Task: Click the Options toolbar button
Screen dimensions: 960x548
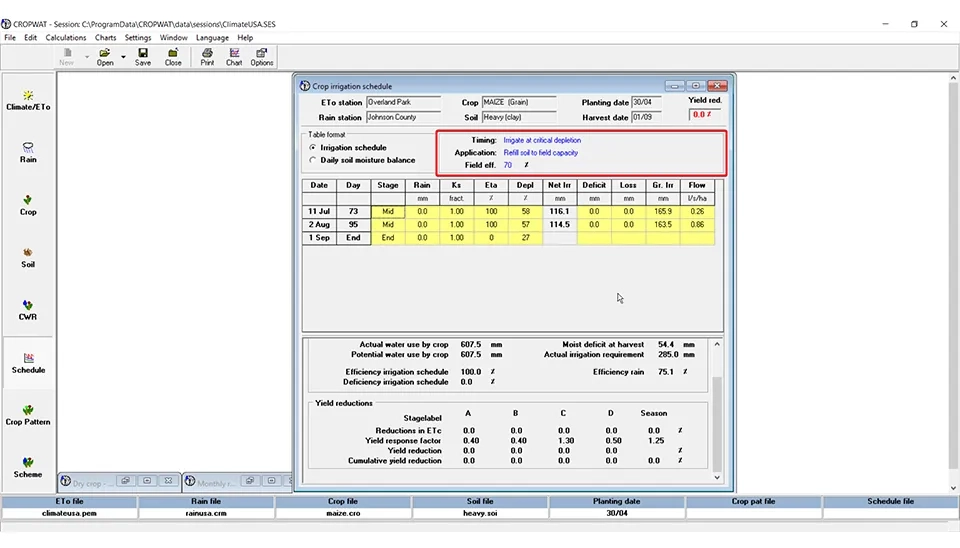Action: pyautogui.click(x=262, y=56)
